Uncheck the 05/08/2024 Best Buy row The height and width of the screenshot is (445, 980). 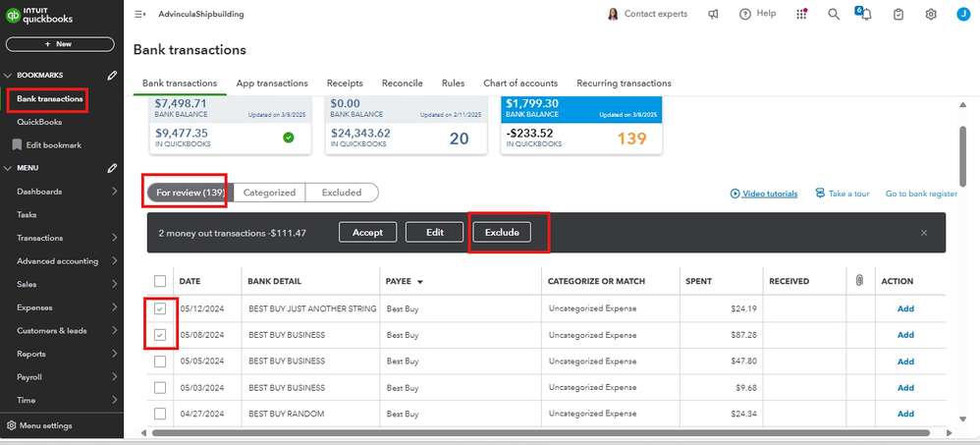pos(160,335)
